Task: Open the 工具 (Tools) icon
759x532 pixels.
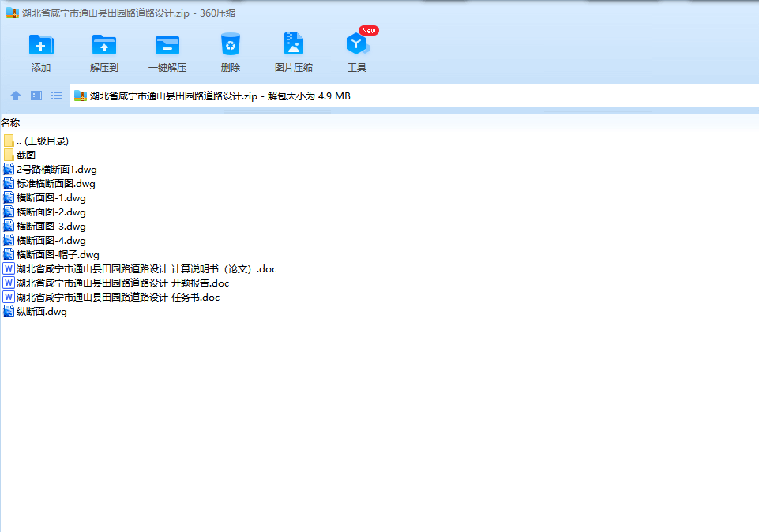Action: click(357, 44)
